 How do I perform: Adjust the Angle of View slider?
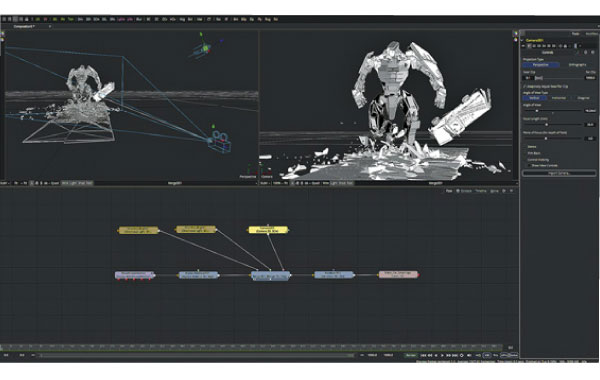[x=537, y=111]
